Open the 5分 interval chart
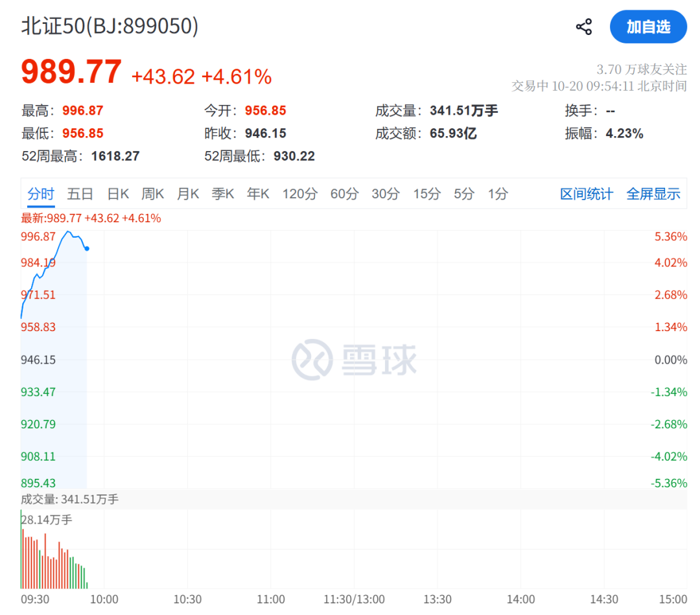This screenshot has height=615, width=700. (x=464, y=194)
